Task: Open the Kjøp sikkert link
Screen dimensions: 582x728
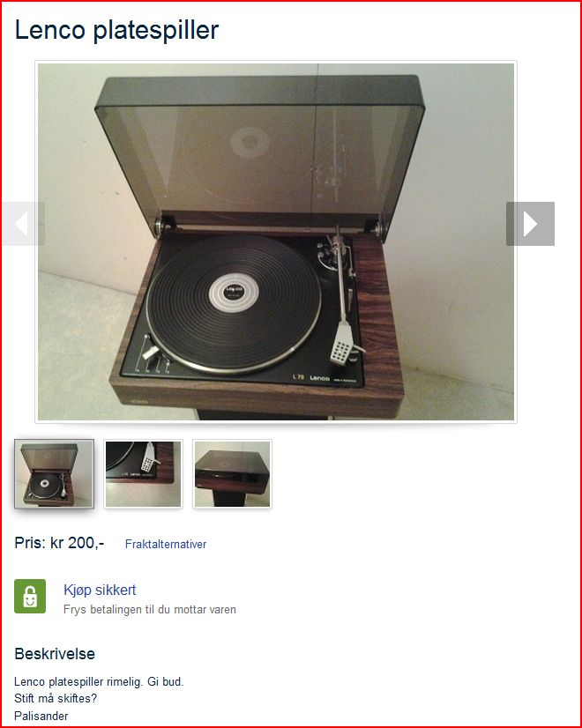Action: coord(100,591)
